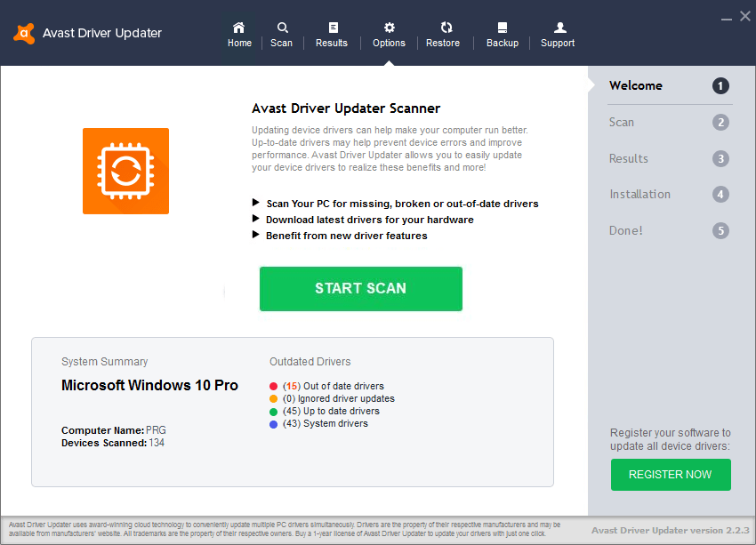
Task: Select step number 4 badge
Action: click(720, 195)
